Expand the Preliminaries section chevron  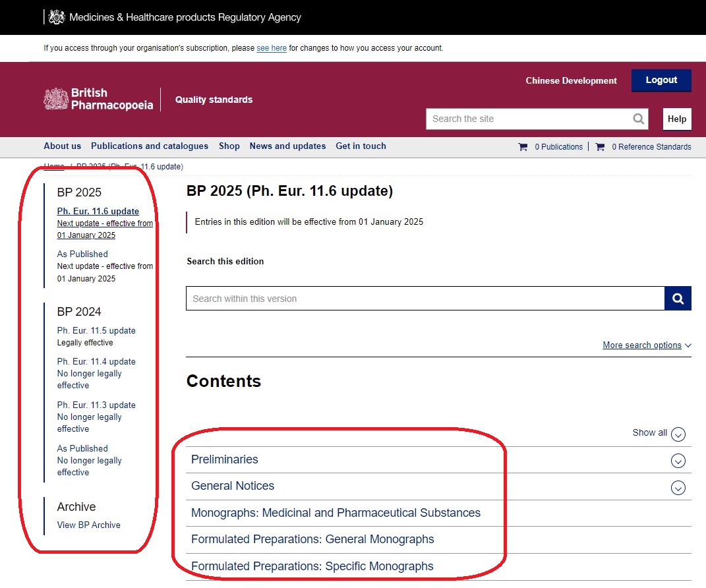(678, 461)
